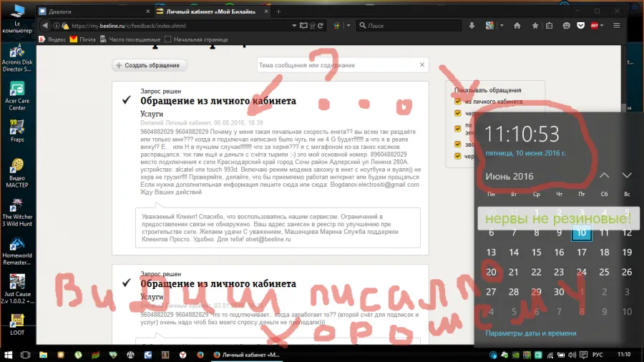Show bookmarks list clipboard icon
This screenshot has height=362, width=644.
pyautogui.click(x=549, y=26)
